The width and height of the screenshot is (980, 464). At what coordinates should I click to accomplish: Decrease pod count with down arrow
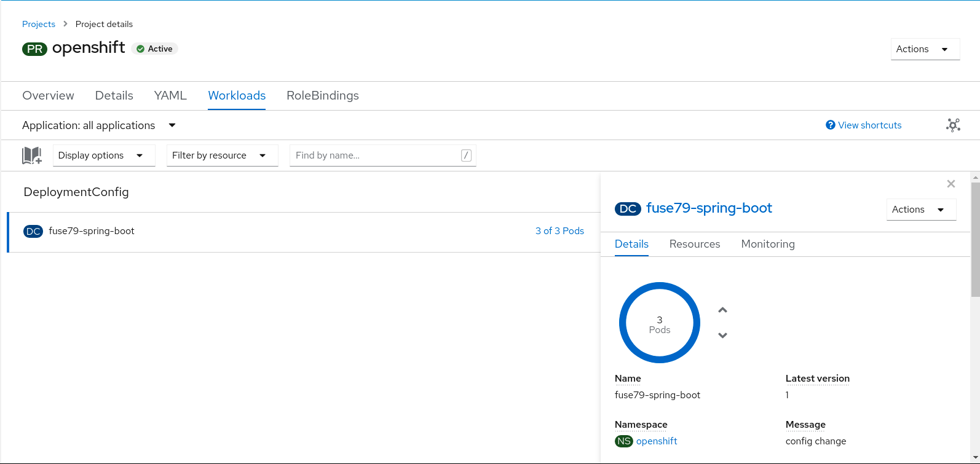pos(723,335)
